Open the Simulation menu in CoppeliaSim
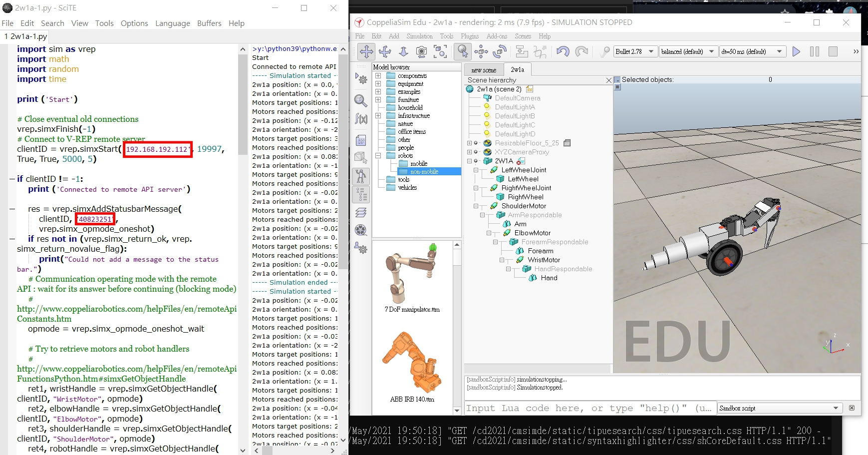 [x=419, y=36]
